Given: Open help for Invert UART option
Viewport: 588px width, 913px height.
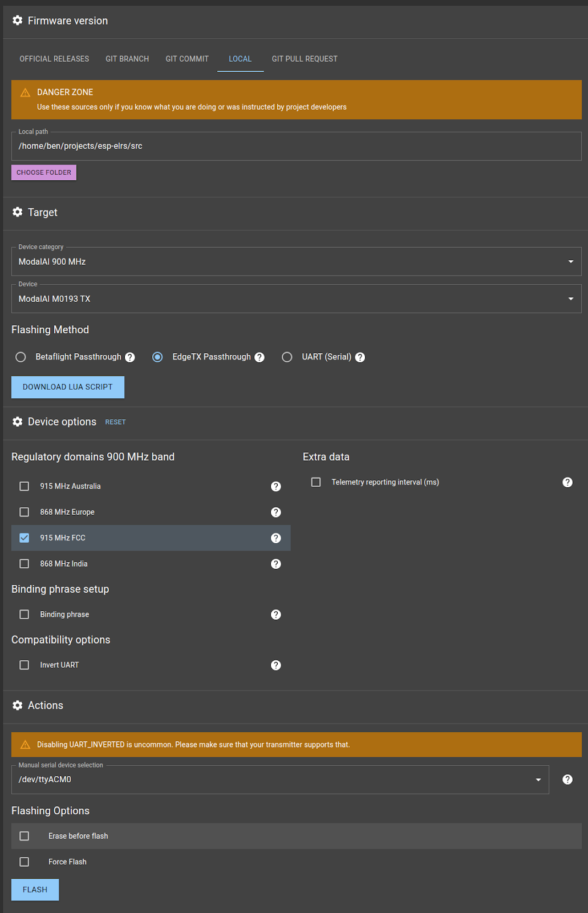Looking at the screenshot, I should pyautogui.click(x=276, y=665).
